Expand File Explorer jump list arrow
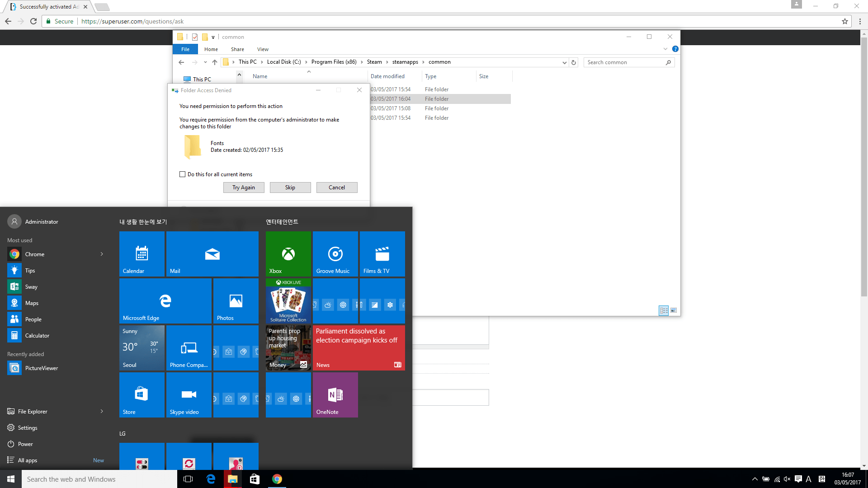Screen dimensions: 868x488 [102, 412]
